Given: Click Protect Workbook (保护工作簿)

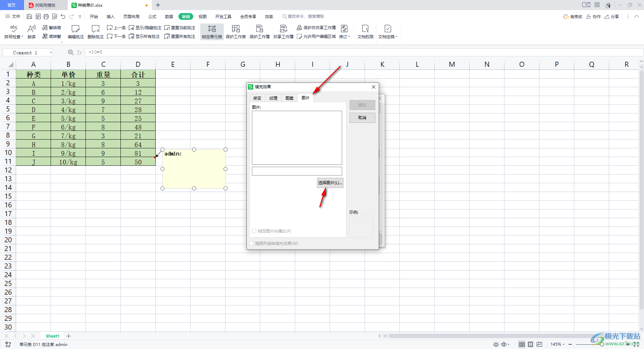Looking at the screenshot, I should [x=260, y=32].
